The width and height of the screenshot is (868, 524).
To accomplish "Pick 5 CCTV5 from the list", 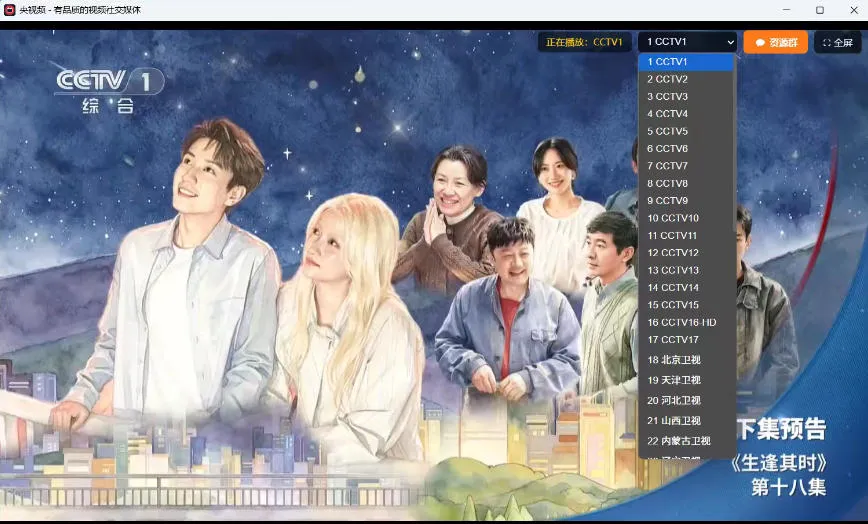I will (686, 131).
